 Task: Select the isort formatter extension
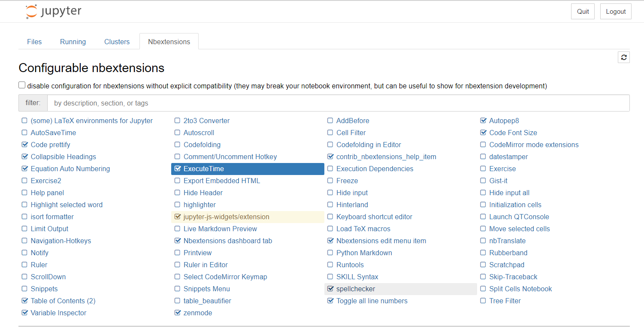pos(52,217)
